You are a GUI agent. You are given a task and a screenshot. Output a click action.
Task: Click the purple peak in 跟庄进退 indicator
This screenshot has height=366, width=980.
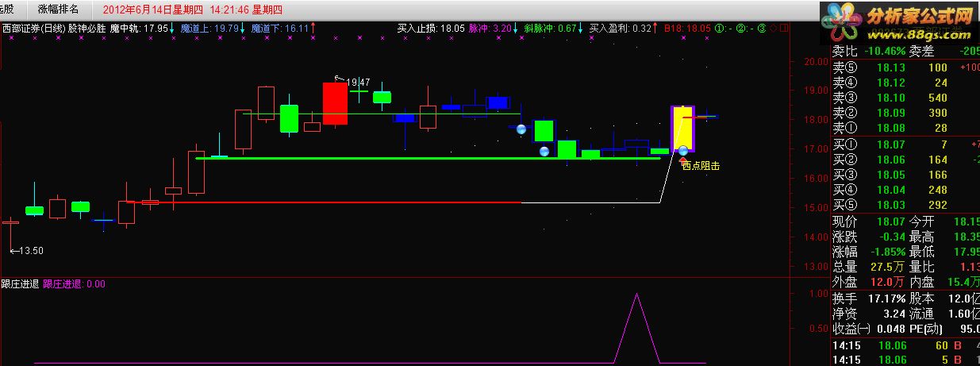point(636,295)
